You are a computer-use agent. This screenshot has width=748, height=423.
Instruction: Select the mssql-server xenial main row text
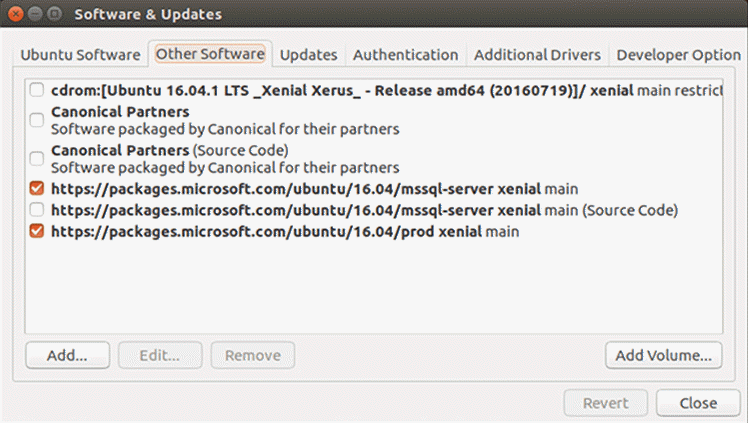(314, 189)
